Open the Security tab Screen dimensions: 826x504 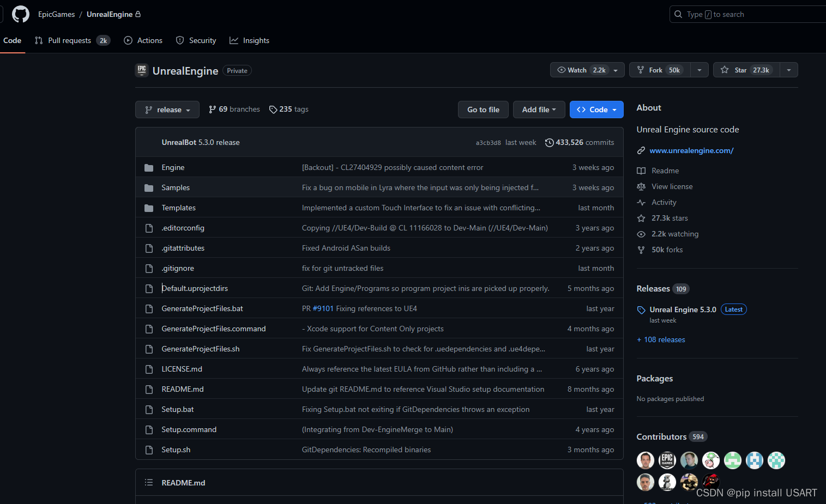coord(196,40)
